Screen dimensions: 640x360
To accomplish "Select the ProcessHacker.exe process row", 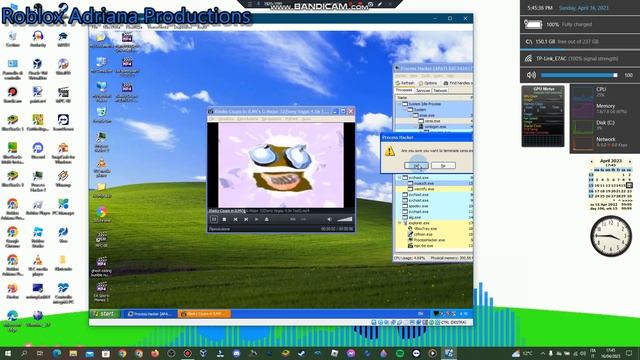I will click(433, 240).
